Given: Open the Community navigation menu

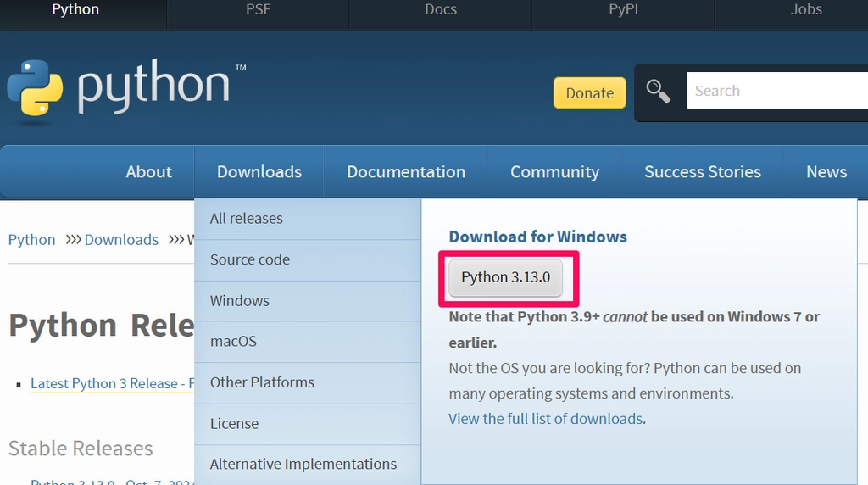Looking at the screenshot, I should (x=554, y=171).
